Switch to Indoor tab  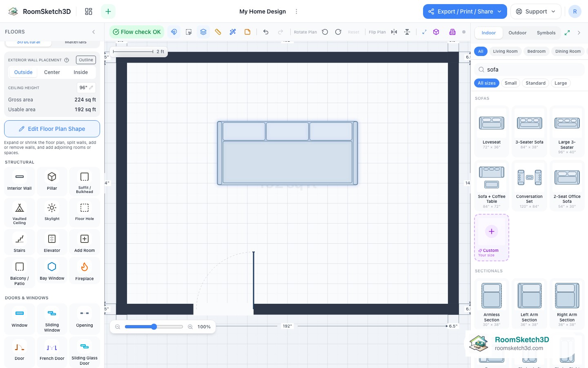488,33
